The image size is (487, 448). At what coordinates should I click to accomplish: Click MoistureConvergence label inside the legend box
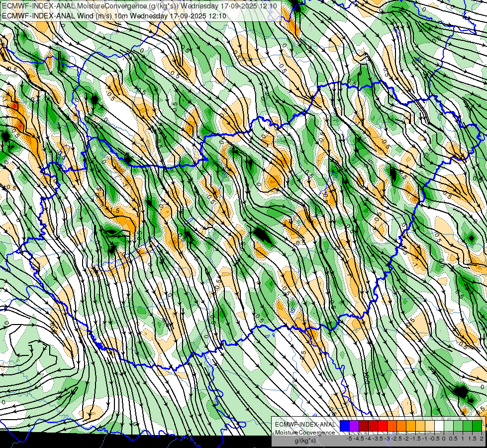tap(305, 433)
